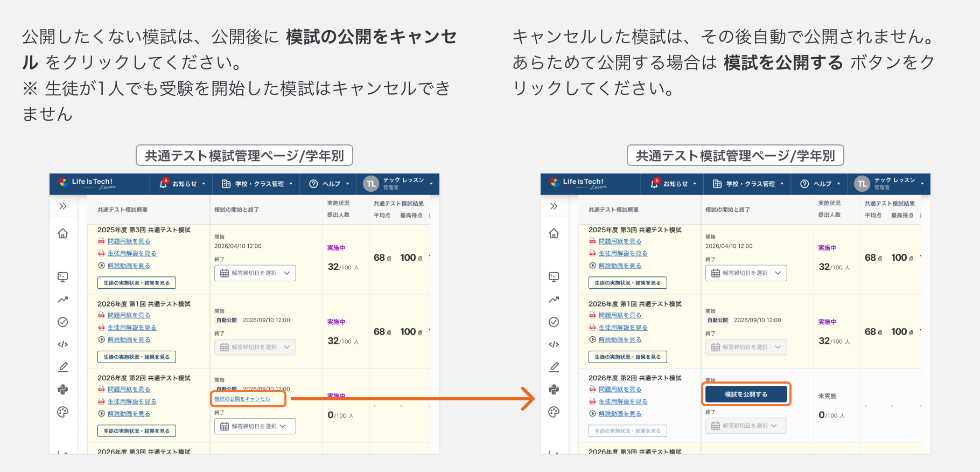Screen dimensions: 980x472
Task: Click the checkmark circle icon in the right screenshot's sidebar
Action: 554,322
